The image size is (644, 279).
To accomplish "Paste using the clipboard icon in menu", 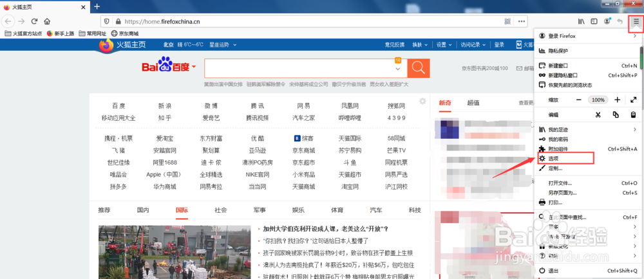I will pyautogui.click(x=633, y=114).
